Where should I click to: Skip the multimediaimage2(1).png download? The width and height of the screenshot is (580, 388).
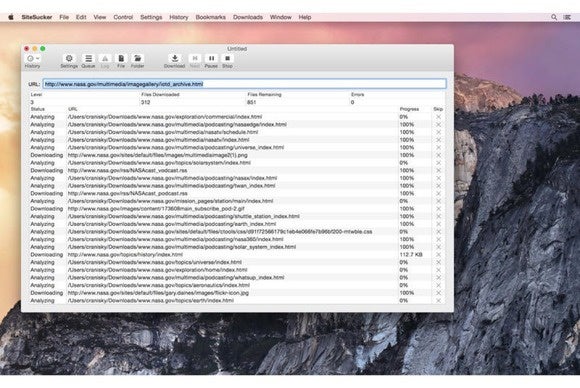tap(438, 155)
